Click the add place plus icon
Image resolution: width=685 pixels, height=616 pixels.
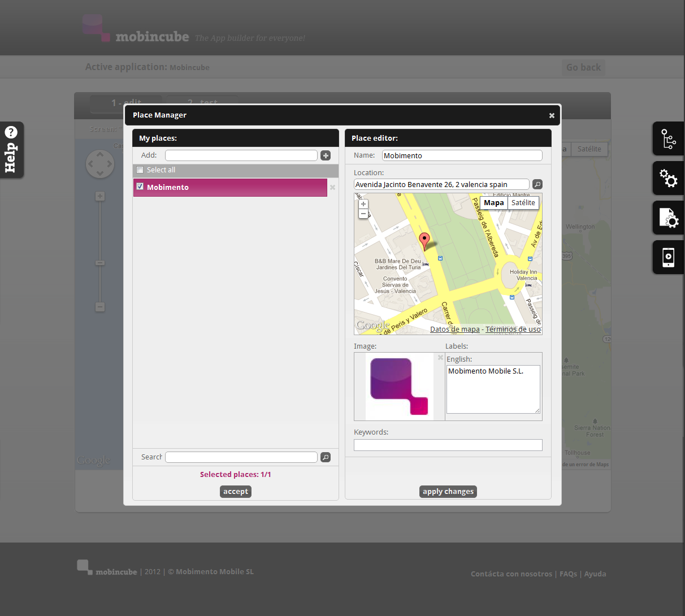click(326, 155)
